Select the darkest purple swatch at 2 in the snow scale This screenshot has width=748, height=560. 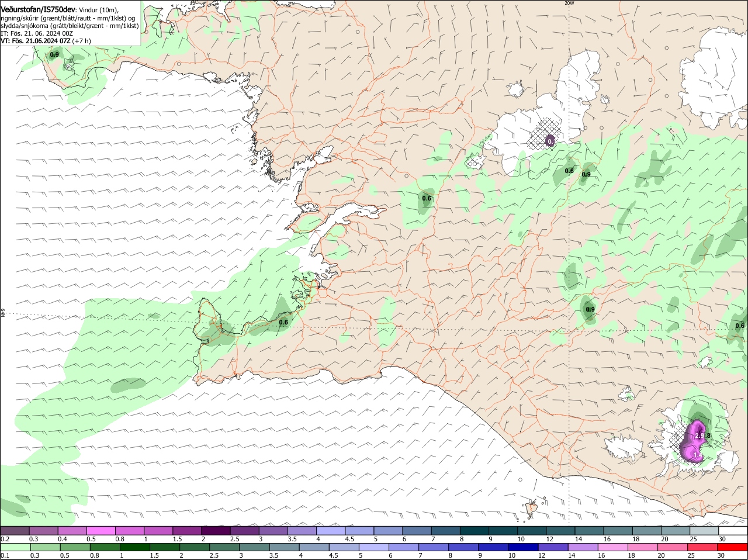[216, 531]
